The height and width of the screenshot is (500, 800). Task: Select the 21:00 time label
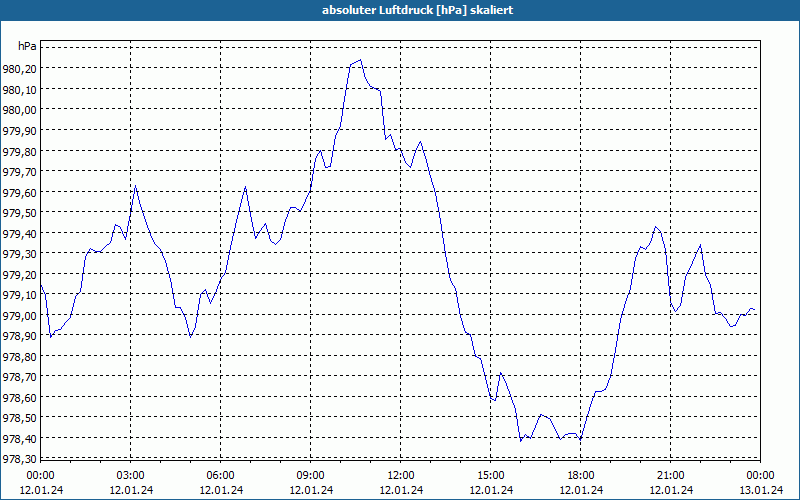[x=670, y=476]
